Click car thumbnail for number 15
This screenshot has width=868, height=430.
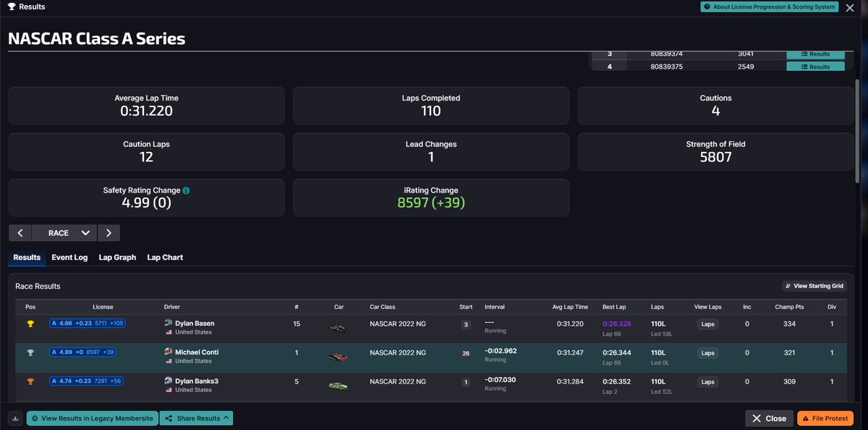pyautogui.click(x=338, y=329)
